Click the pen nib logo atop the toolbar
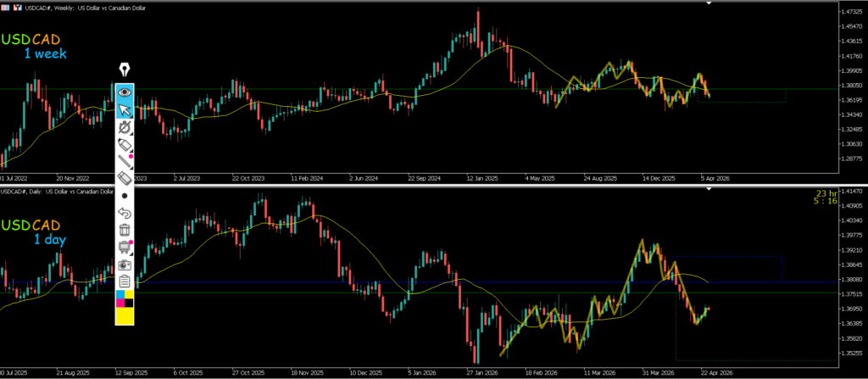Image resolution: width=868 pixels, height=379 pixels. pos(125,69)
